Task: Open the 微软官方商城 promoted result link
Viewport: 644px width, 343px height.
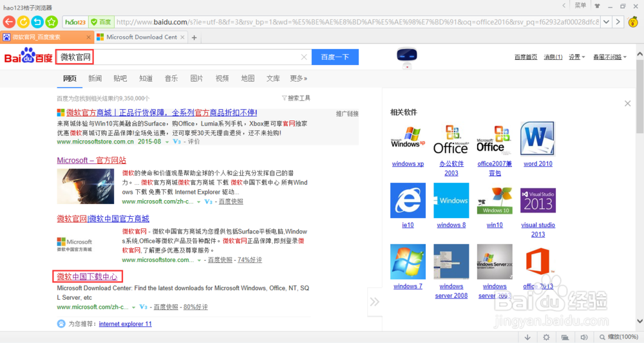Action: tap(162, 113)
